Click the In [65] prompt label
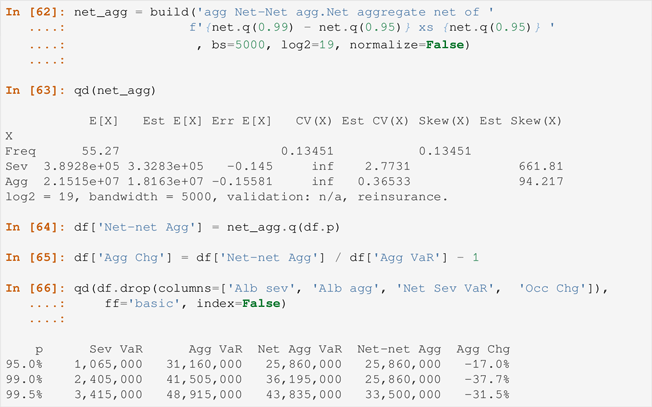The width and height of the screenshot is (652, 407). tap(35, 257)
